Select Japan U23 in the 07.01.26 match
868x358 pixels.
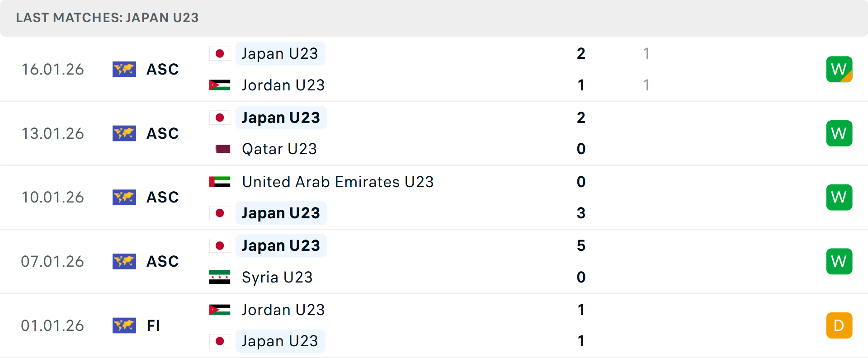pos(281,245)
